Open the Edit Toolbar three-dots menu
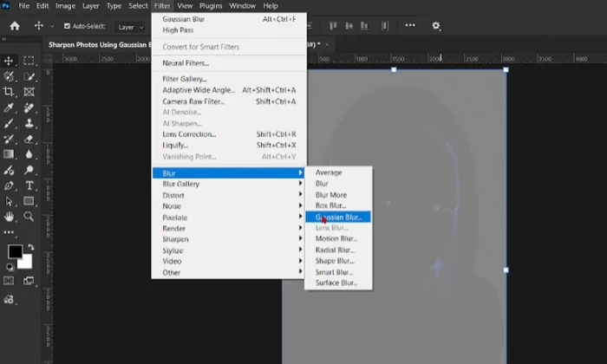 click(9, 232)
